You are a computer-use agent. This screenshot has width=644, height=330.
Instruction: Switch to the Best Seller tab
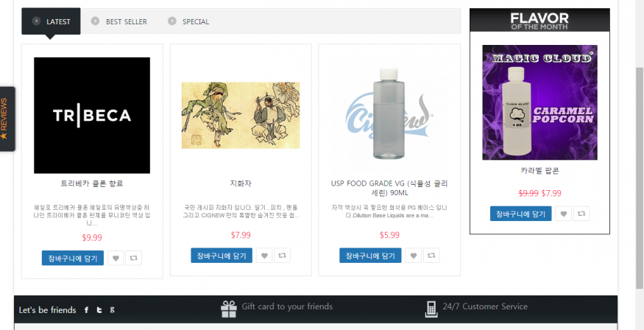click(119, 21)
